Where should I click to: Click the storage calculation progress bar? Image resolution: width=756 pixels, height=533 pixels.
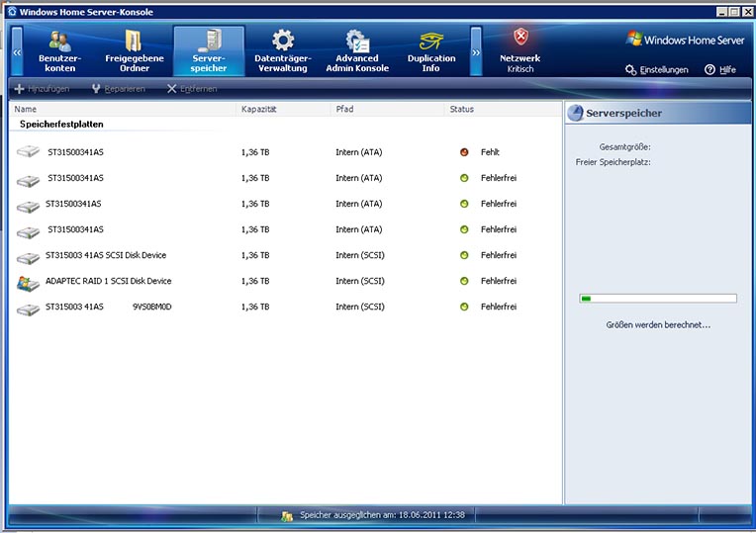coord(658,299)
